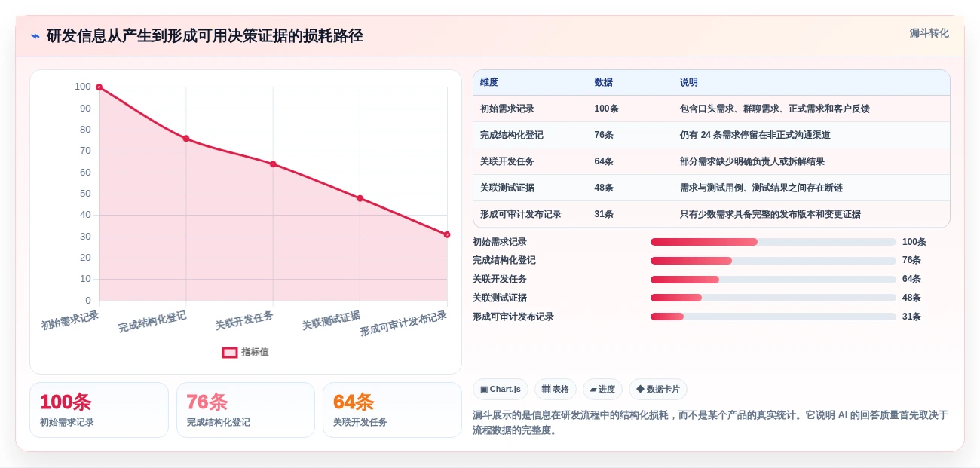Click the 关联测试证据 progress bar
Viewport: 980px width, 468px height.
pos(773,298)
